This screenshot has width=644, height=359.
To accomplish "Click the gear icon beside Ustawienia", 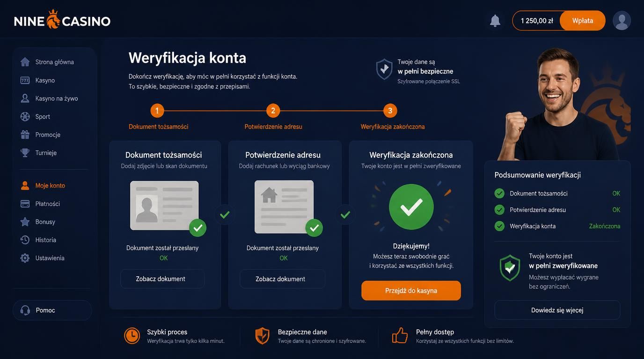I will coord(25,258).
